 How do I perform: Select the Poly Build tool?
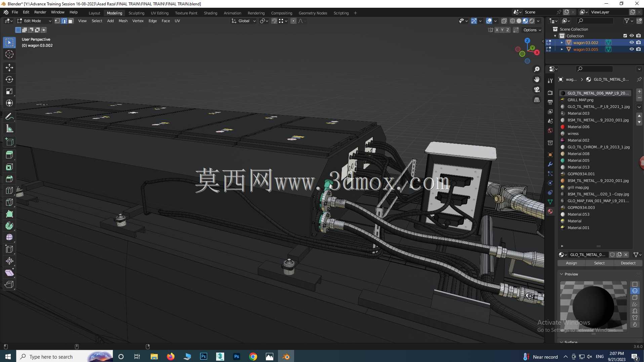coord(9,214)
